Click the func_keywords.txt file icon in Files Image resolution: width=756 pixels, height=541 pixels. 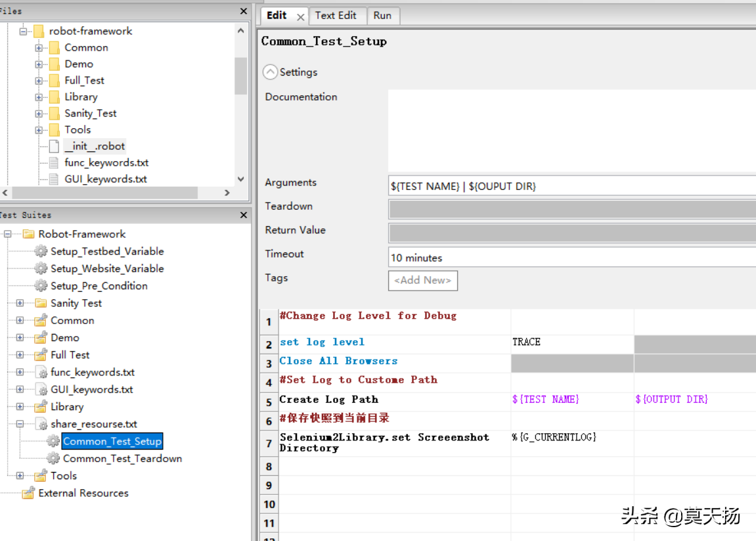tap(54, 162)
